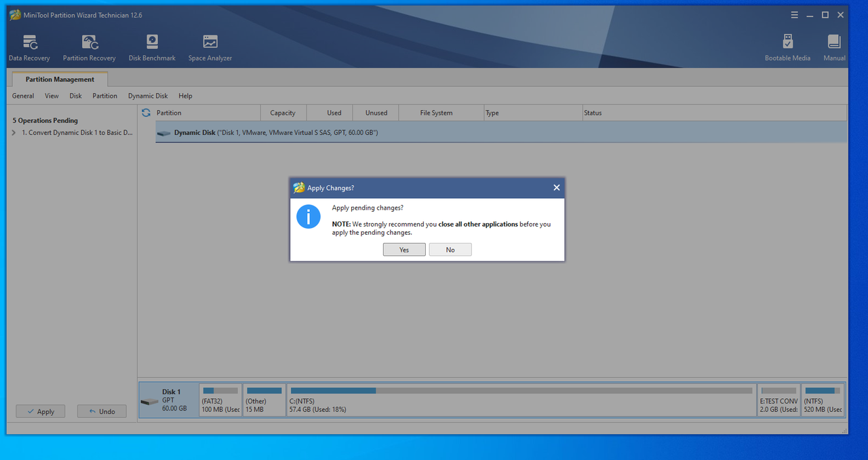Select the FAT32 100 MB partition block
Image resolution: width=868 pixels, height=460 pixels.
[x=220, y=400]
